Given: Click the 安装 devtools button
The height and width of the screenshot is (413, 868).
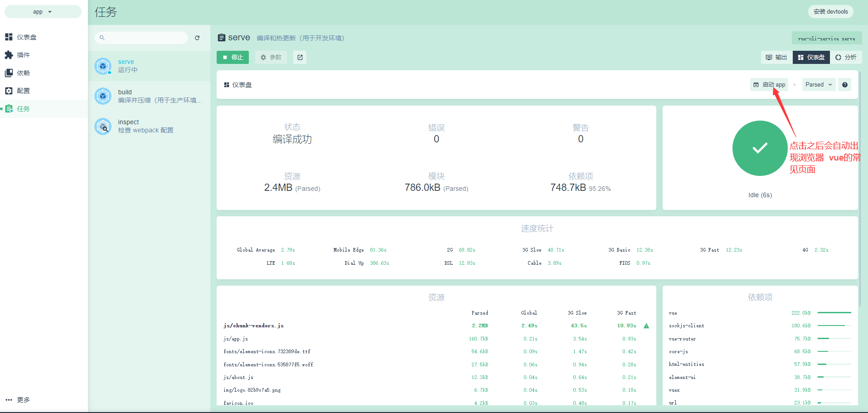Looking at the screenshot, I should click(830, 12).
